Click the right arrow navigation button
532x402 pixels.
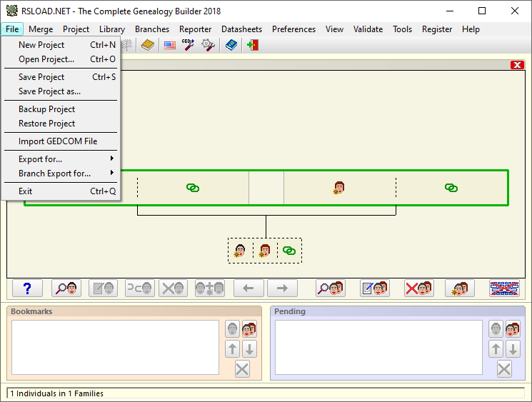pos(282,288)
